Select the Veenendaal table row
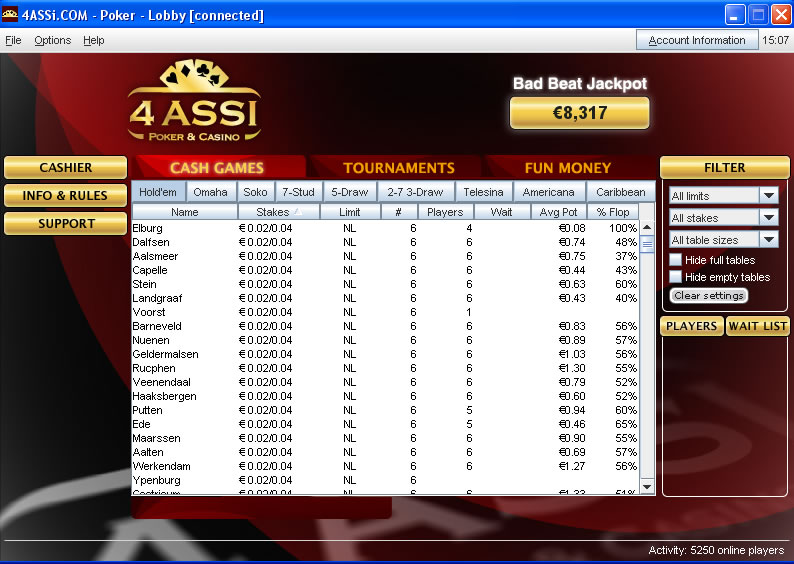 point(385,382)
